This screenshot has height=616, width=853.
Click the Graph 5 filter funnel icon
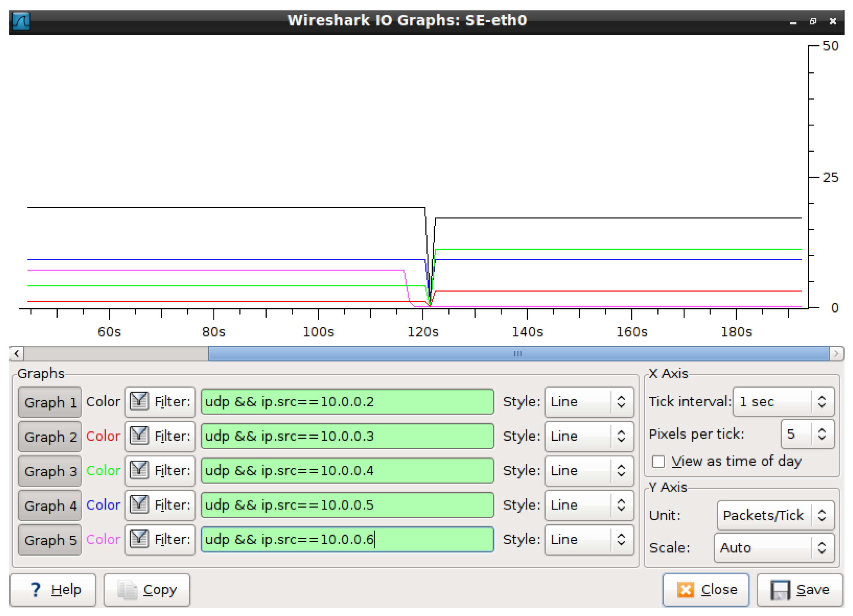tap(139, 539)
